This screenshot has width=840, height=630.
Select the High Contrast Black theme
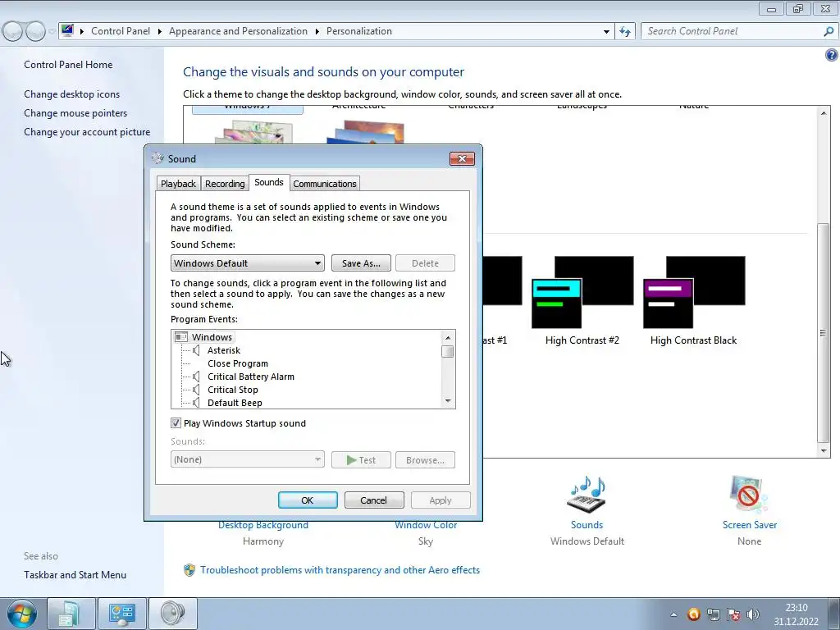694,301
